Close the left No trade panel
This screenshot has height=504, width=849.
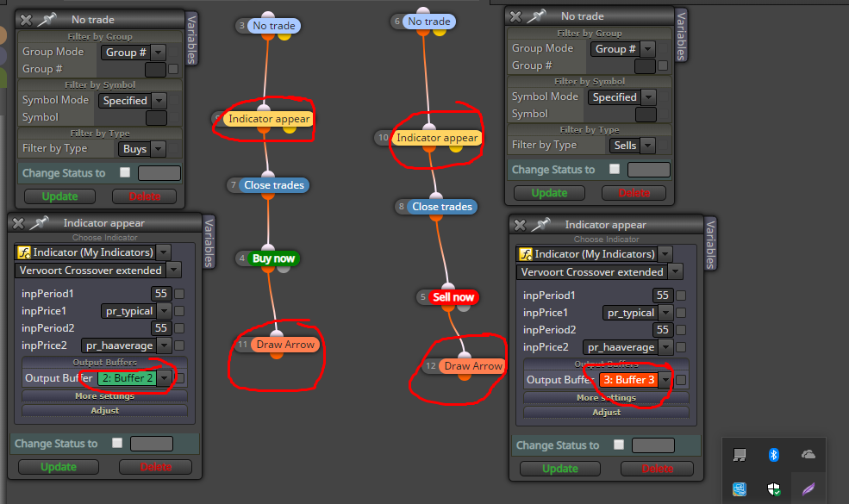point(26,20)
